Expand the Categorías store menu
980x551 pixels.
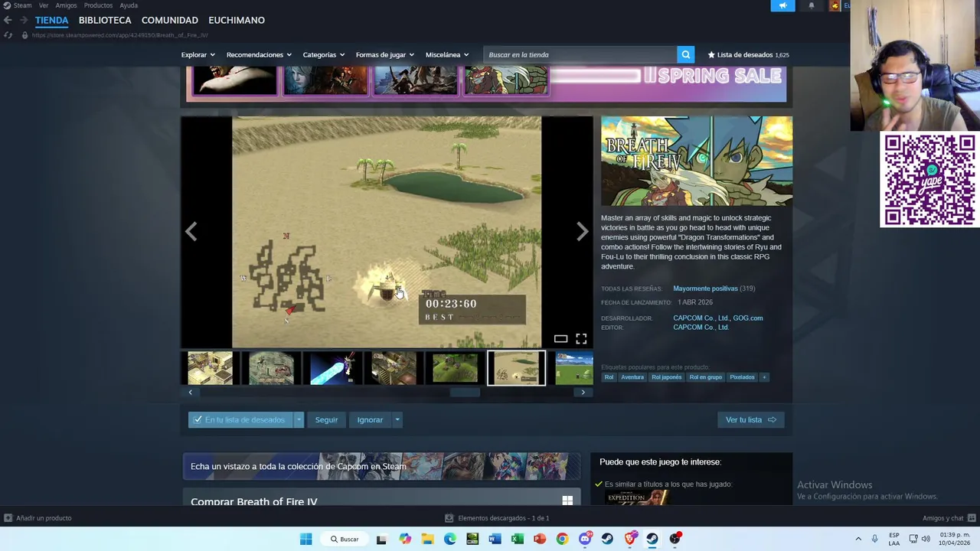[x=323, y=54]
